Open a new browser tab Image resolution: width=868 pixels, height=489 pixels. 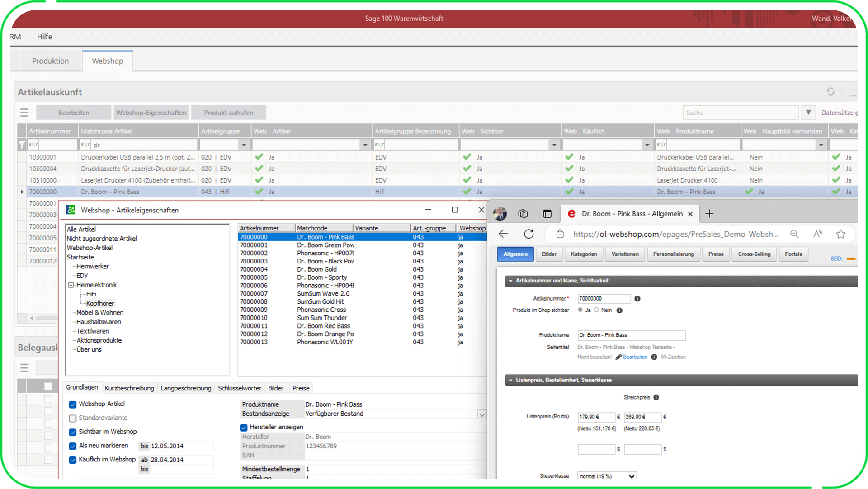click(709, 213)
